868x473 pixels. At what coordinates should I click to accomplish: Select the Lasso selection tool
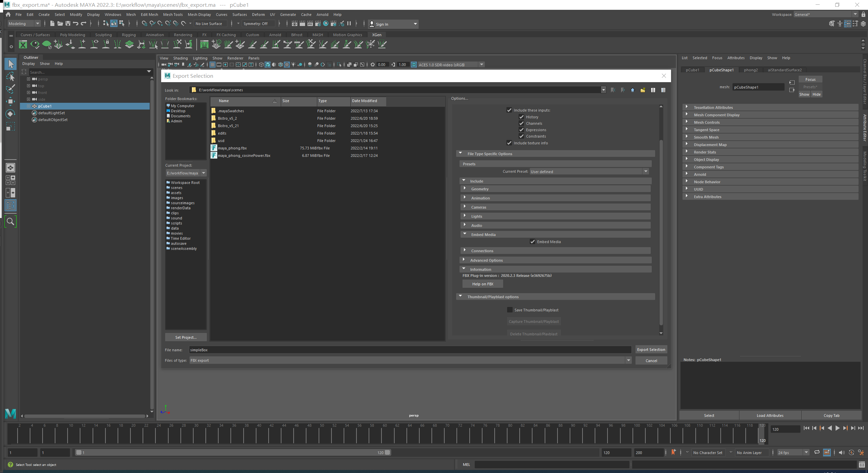pyautogui.click(x=10, y=77)
